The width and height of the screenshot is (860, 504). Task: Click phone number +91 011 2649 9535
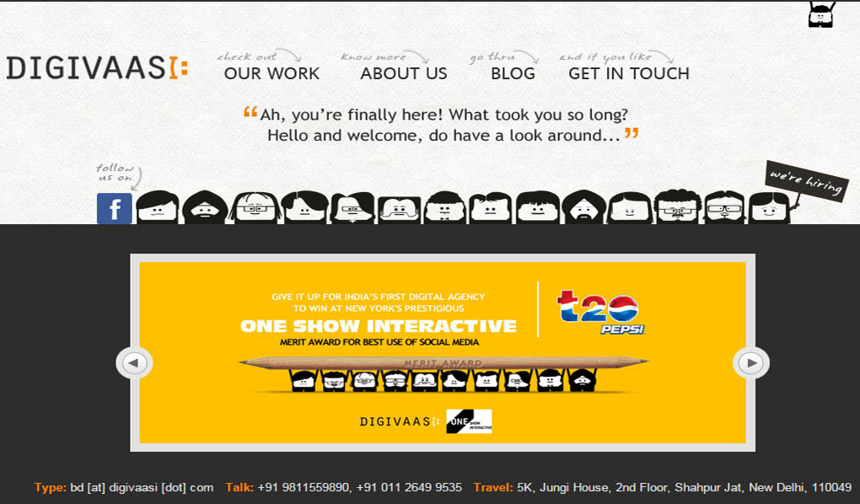pos(409,487)
